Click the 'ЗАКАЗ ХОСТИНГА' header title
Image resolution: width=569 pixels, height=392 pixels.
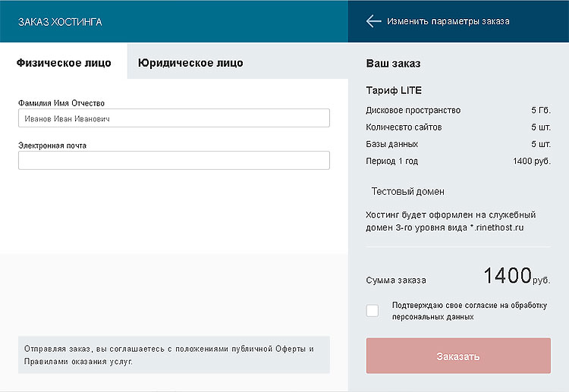point(60,22)
